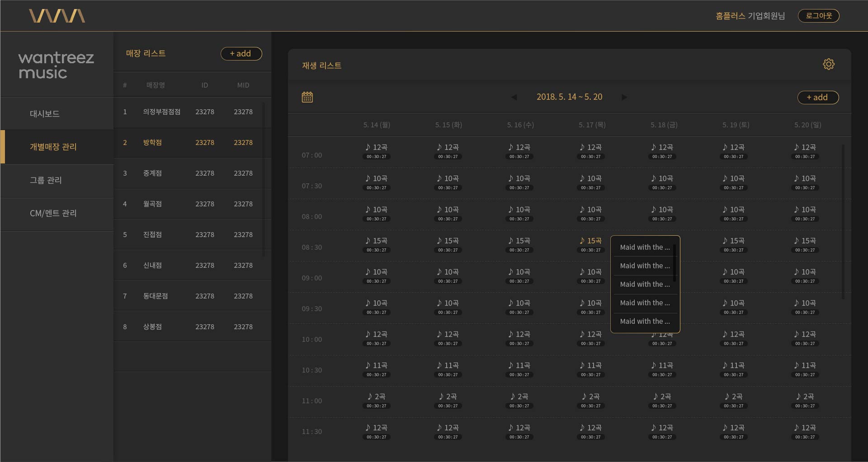Open 대시보드 in sidebar
This screenshot has width=868, height=462.
(x=45, y=114)
